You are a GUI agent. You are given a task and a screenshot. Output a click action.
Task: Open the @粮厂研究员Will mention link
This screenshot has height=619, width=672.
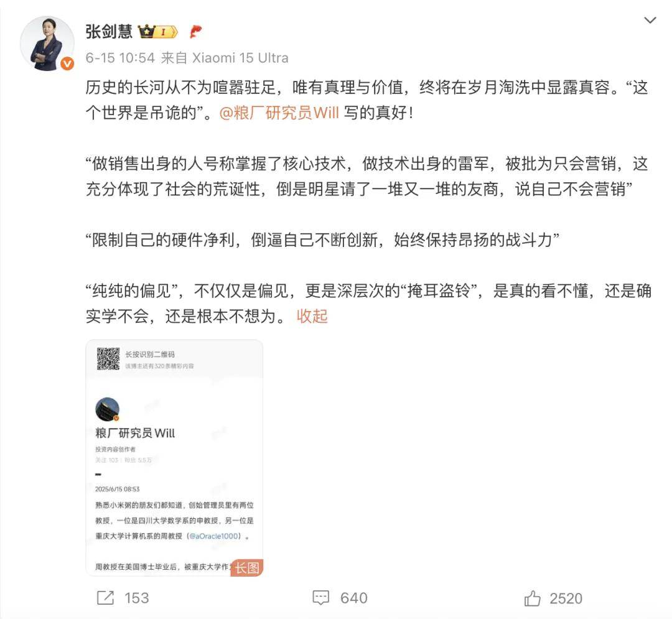coord(279,113)
